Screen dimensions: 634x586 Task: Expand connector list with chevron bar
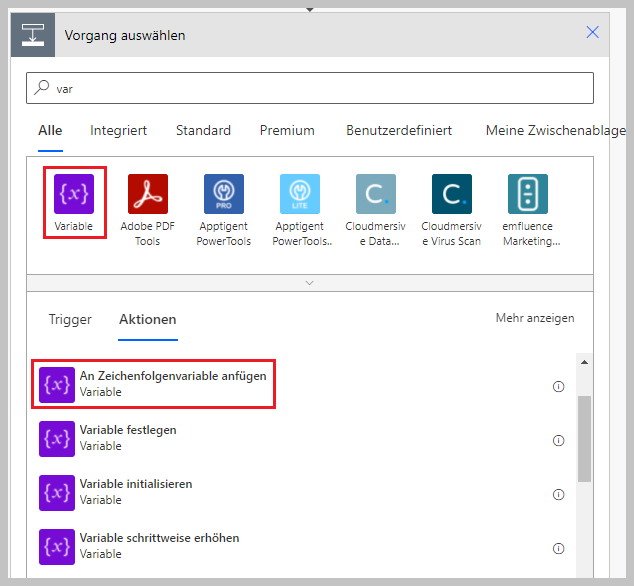[x=310, y=283]
